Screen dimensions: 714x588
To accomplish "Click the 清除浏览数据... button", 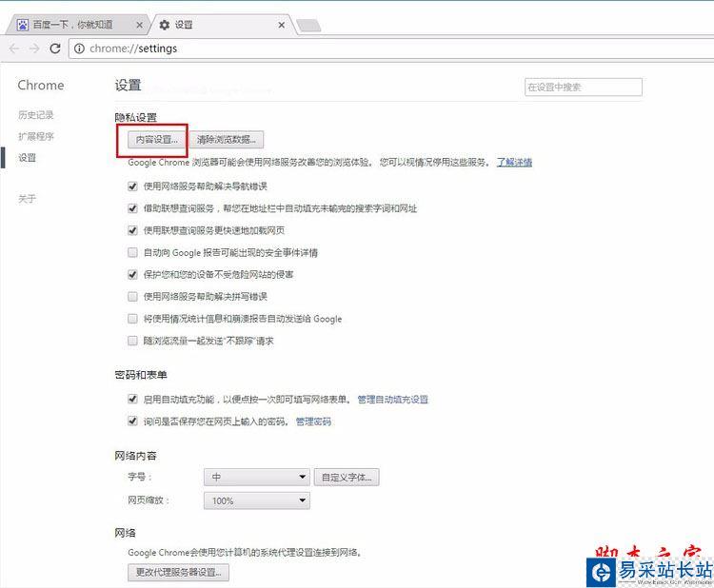I will coord(227,140).
